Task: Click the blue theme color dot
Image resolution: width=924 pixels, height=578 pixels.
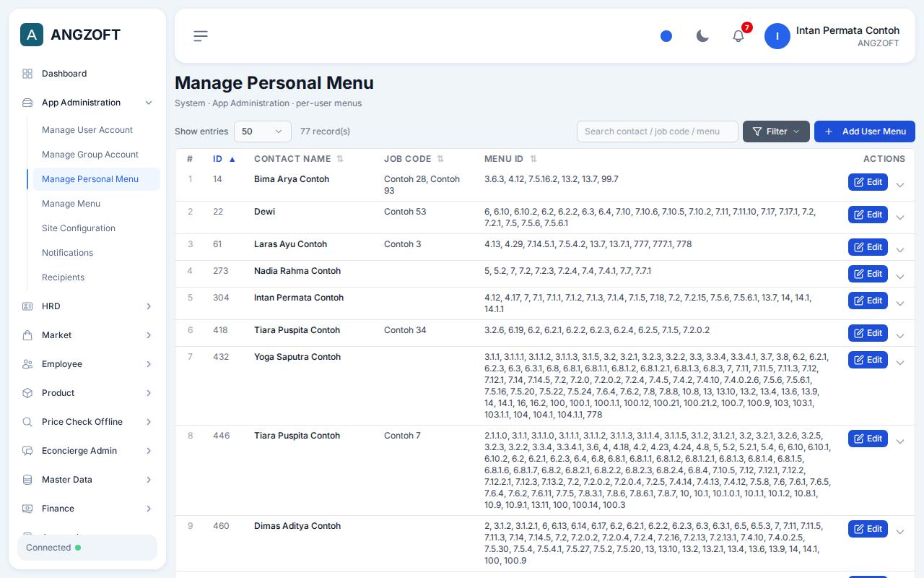Action: tap(666, 35)
